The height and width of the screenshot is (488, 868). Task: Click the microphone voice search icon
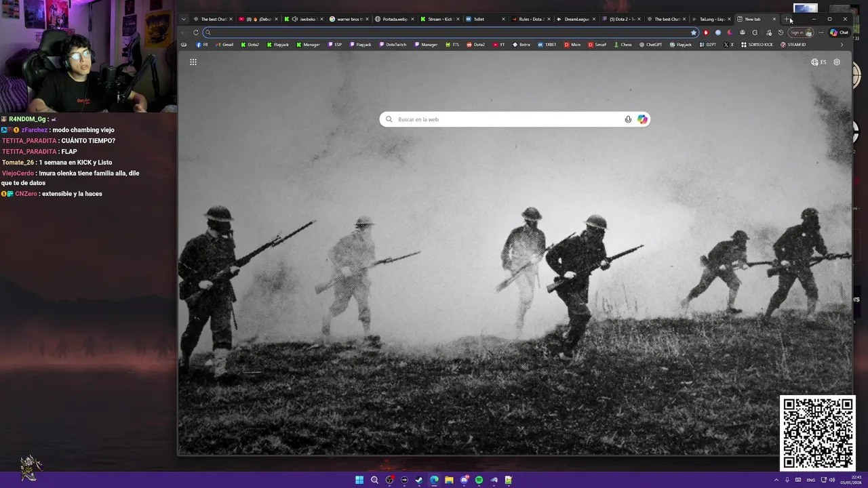(x=628, y=119)
